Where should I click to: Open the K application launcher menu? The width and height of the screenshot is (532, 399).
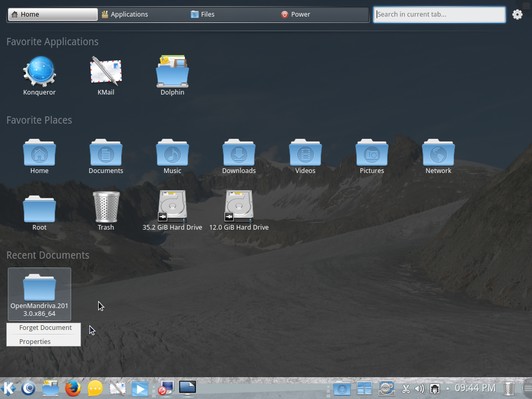(8, 388)
